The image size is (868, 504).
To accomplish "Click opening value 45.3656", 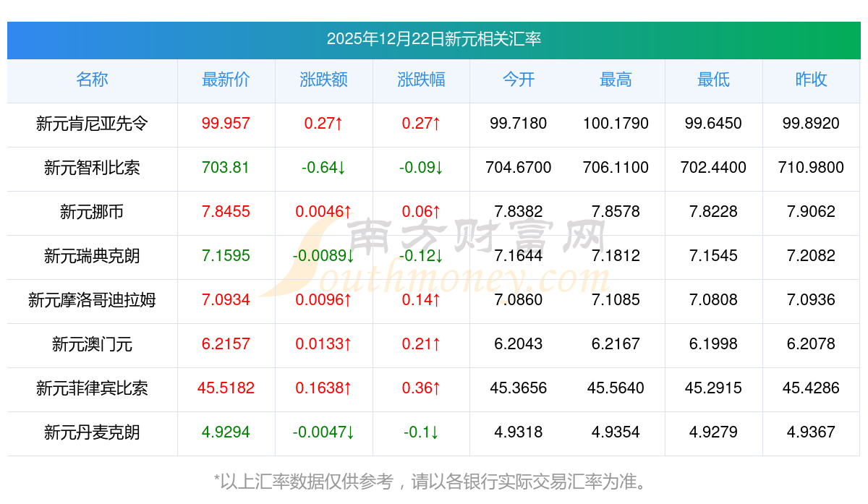I will 519,388.
